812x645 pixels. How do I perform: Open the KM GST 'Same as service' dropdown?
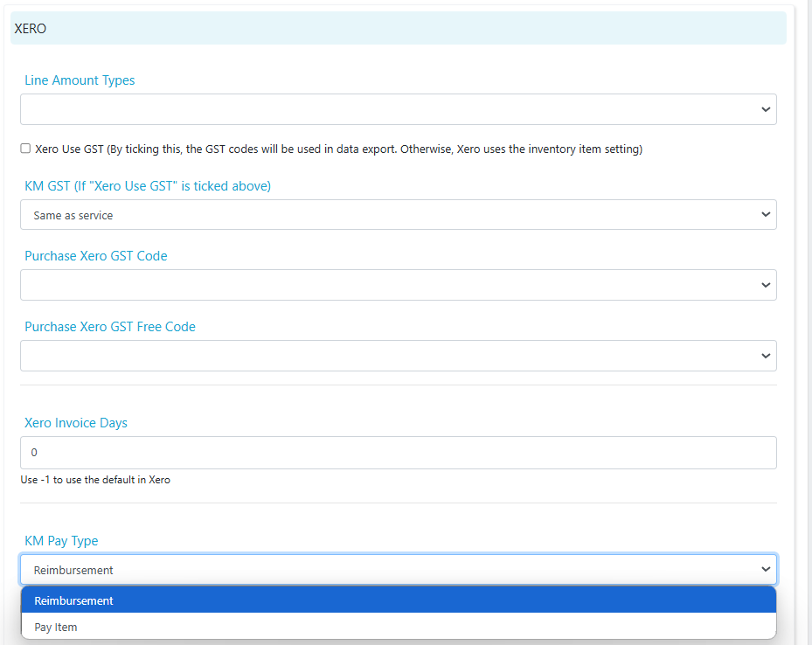[399, 215]
